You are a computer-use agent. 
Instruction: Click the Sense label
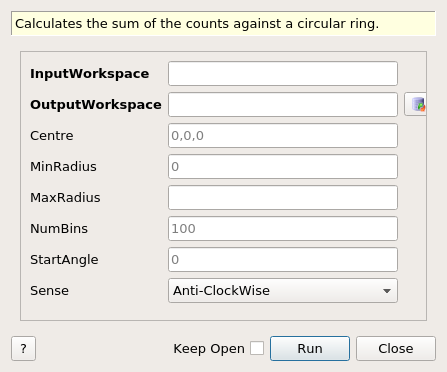[49, 291]
